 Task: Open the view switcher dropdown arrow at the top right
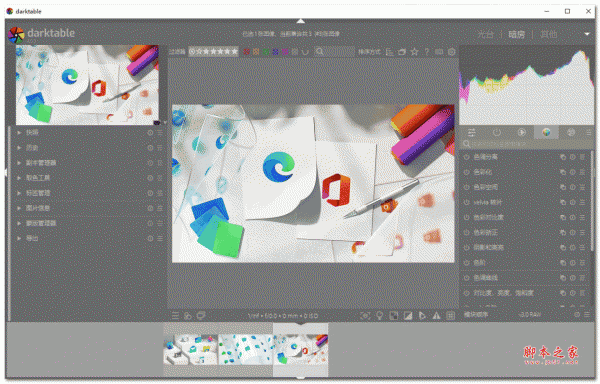click(x=587, y=34)
